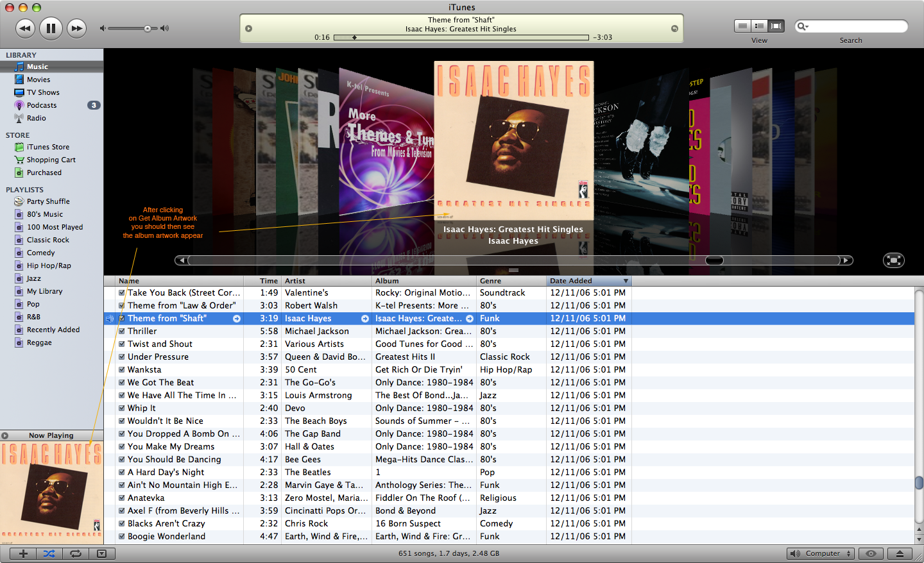
Task: Click display right arrow in status LCD
Action: coord(674,28)
